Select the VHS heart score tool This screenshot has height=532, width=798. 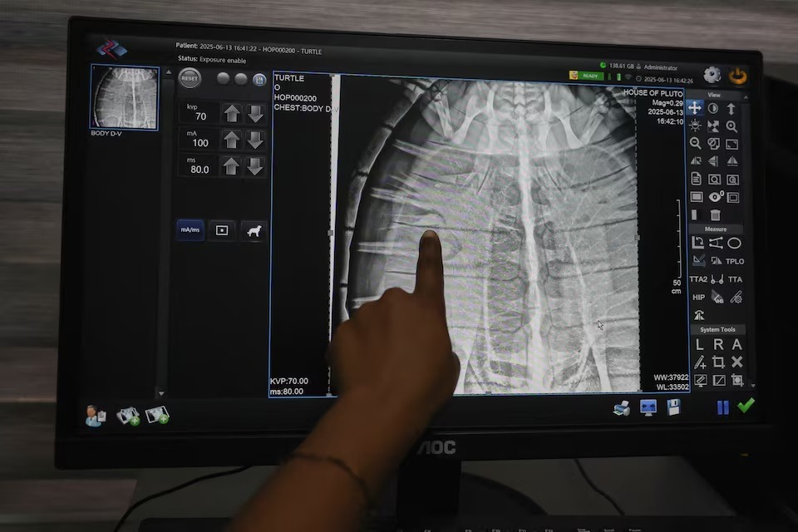click(717, 298)
